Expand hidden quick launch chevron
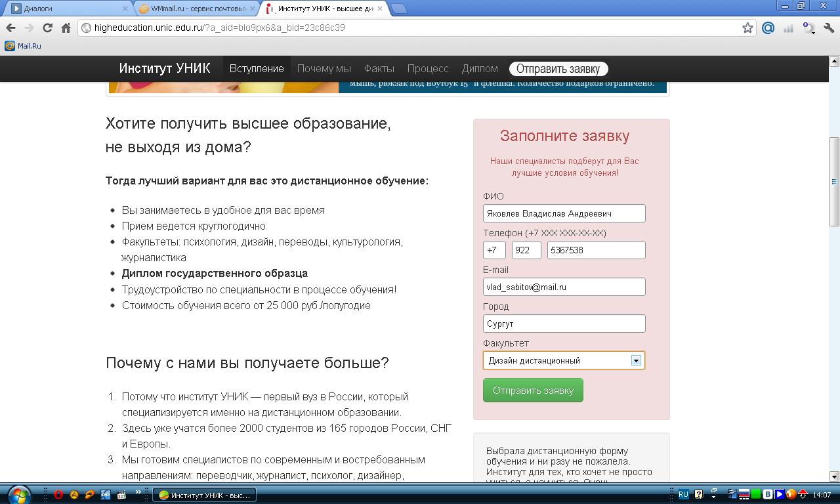 pos(138,492)
